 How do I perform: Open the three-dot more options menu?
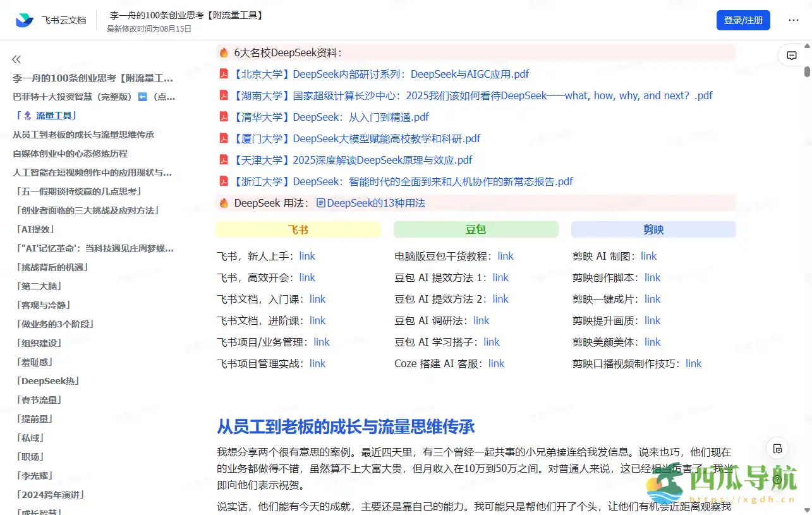[794, 20]
